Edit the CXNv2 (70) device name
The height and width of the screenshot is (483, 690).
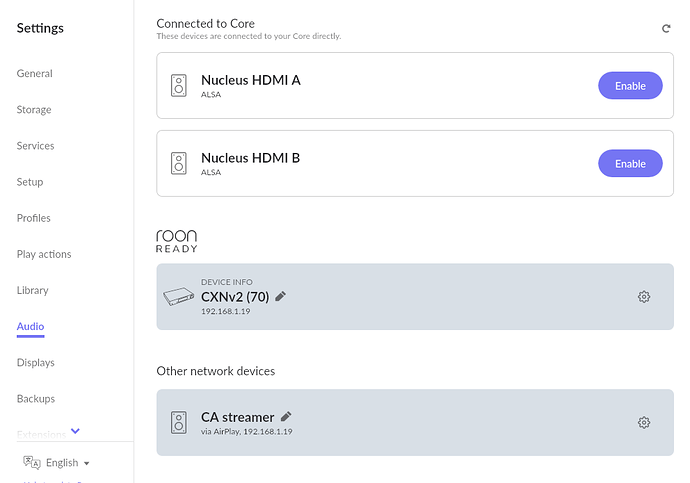tap(280, 296)
